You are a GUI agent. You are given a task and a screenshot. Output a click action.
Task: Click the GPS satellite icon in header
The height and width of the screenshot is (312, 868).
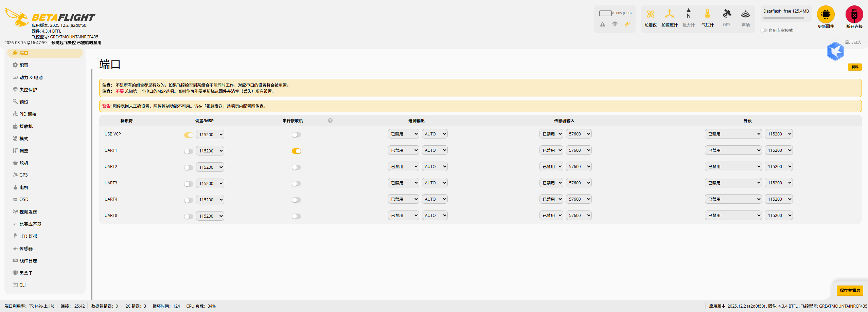727,14
